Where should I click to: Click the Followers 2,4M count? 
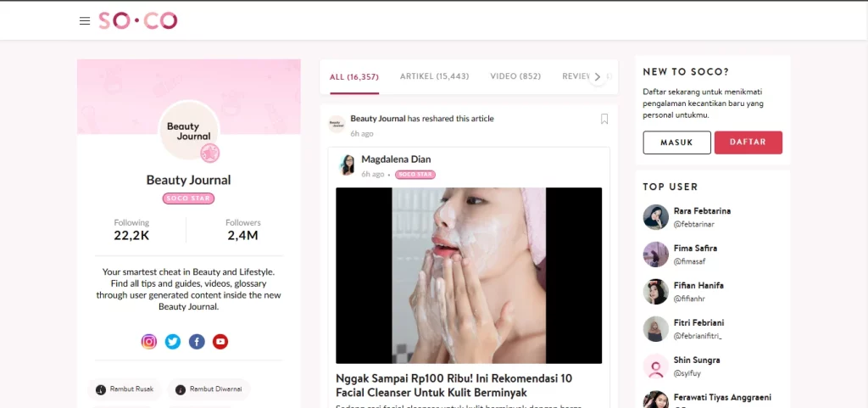point(243,229)
